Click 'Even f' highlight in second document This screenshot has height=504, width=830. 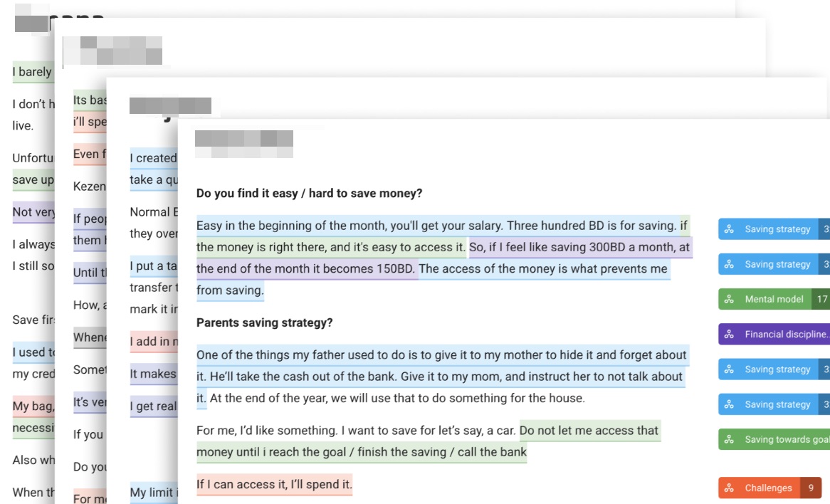(90, 154)
